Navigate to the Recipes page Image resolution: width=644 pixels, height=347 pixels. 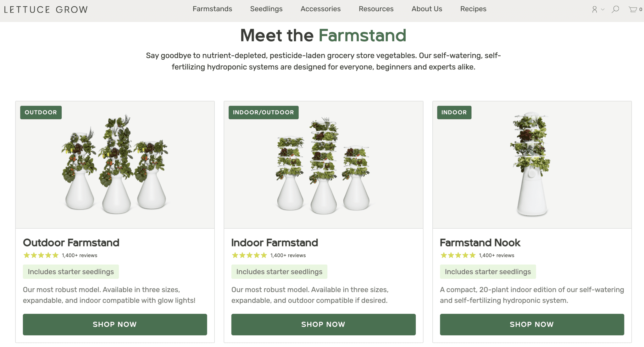coord(473,9)
